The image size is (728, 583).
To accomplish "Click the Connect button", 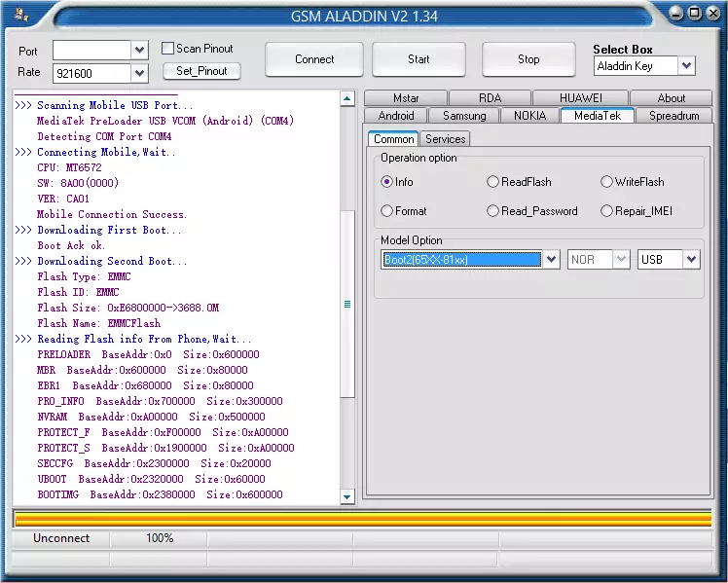I will (314, 59).
